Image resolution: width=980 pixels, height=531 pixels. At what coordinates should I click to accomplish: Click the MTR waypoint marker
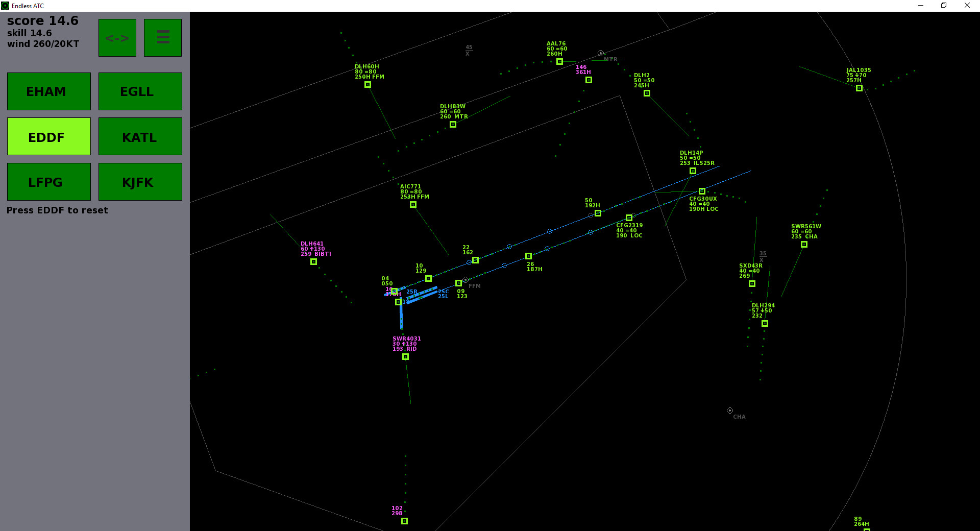click(600, 53)
